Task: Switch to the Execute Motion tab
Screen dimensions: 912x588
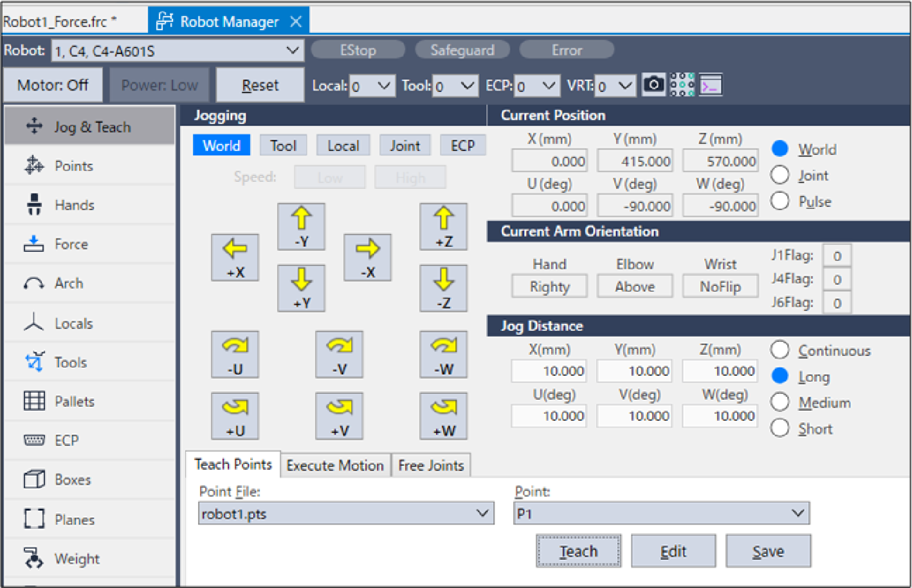Action: pos(335,465)
